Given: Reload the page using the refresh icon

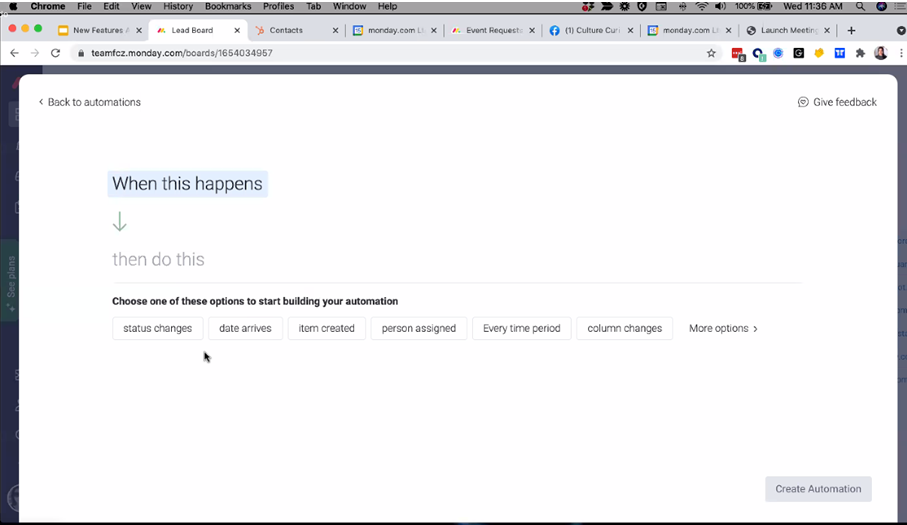Looking at the screenshot, I should pos(55,53).
